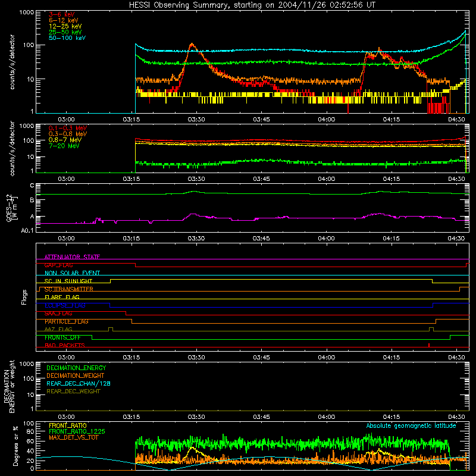
Task: Select the GAP_FLAG label
Action: [x=58, y=265]
